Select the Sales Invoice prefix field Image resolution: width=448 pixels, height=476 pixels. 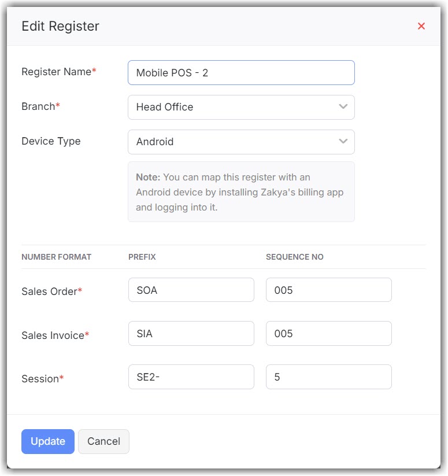pos(191,334)
